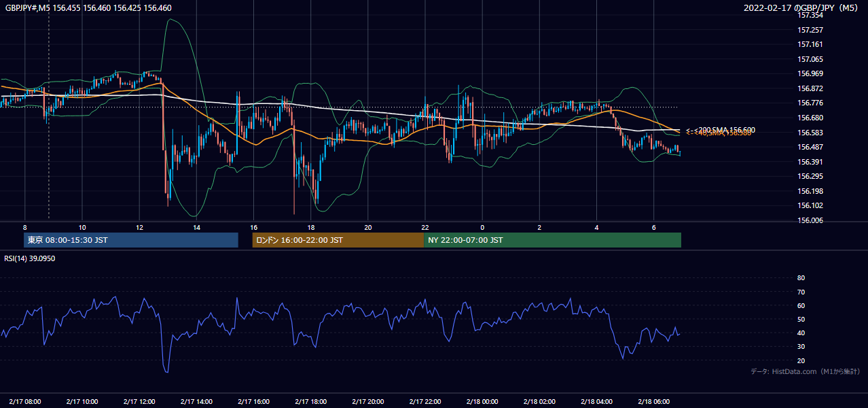Click price level 157.257 on the axis
The height and width of the screenshot is (408, 868).
click(x=810, y=31)
